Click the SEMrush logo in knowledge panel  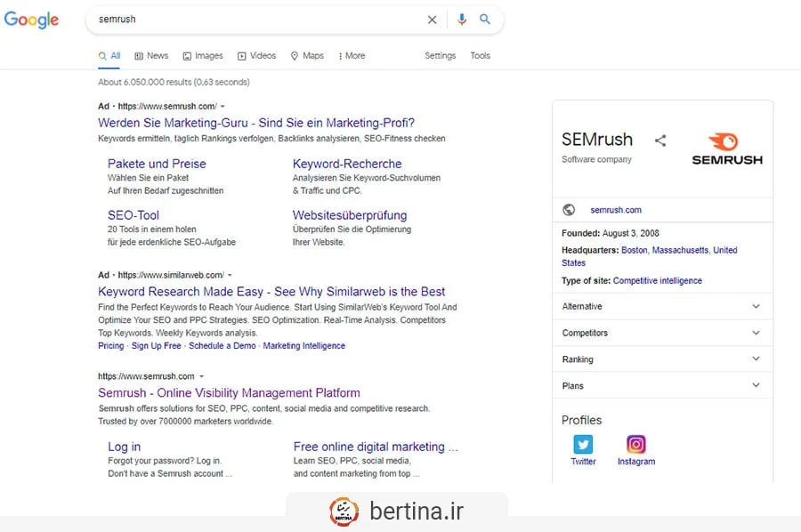(727, 149)
